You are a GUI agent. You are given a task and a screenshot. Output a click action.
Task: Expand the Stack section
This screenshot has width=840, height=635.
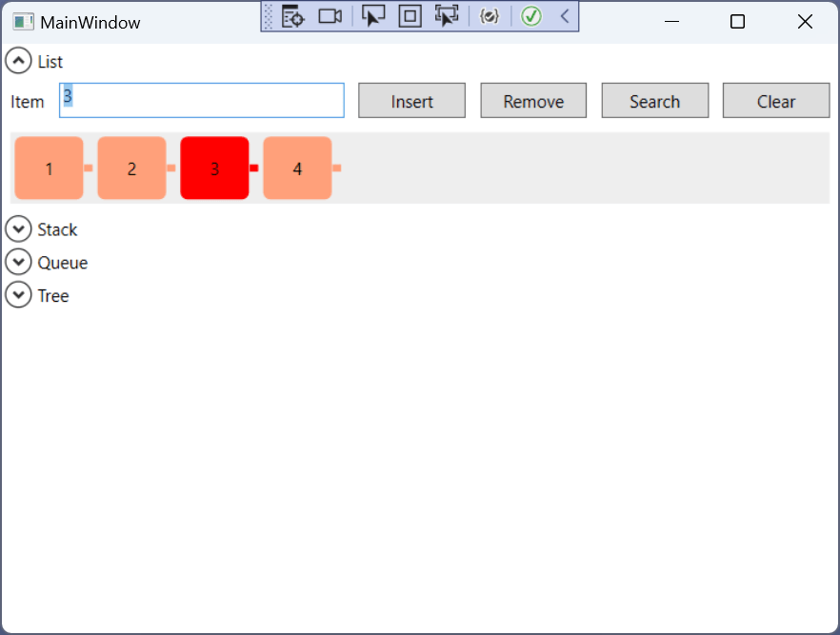(19, 228)
